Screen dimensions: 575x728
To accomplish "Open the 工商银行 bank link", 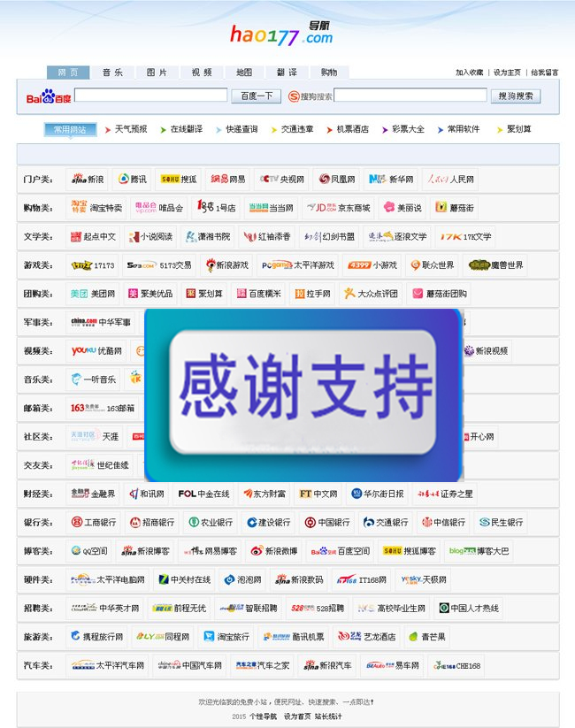I will tap(94, 522).
